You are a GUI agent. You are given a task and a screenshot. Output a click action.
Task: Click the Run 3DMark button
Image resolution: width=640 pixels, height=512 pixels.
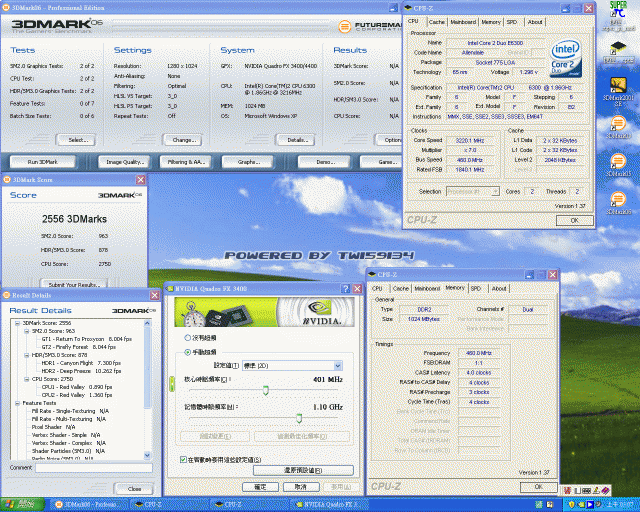[42, 162]
